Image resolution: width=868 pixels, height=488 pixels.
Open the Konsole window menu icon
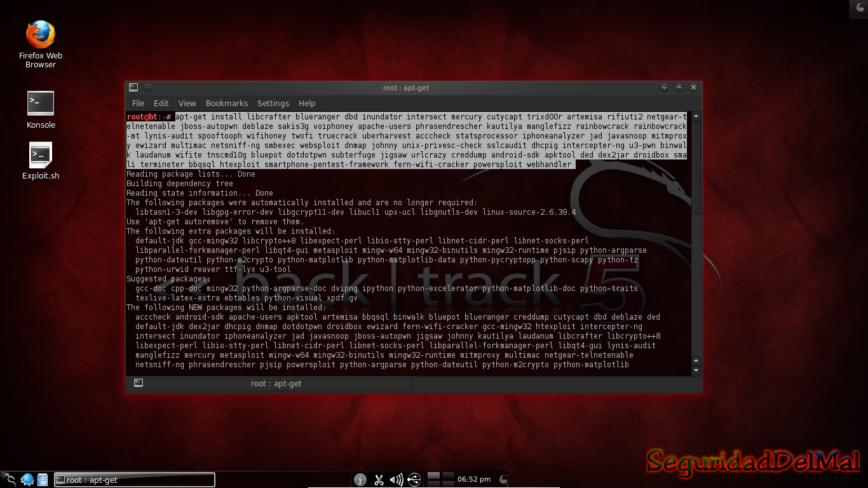133,87
